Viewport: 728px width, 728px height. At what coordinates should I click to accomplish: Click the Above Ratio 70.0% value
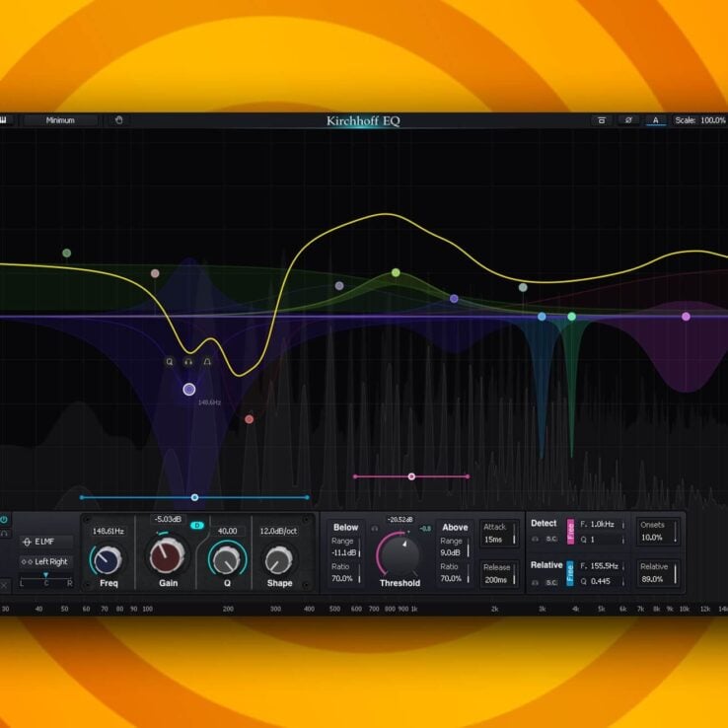click(451, 578)
